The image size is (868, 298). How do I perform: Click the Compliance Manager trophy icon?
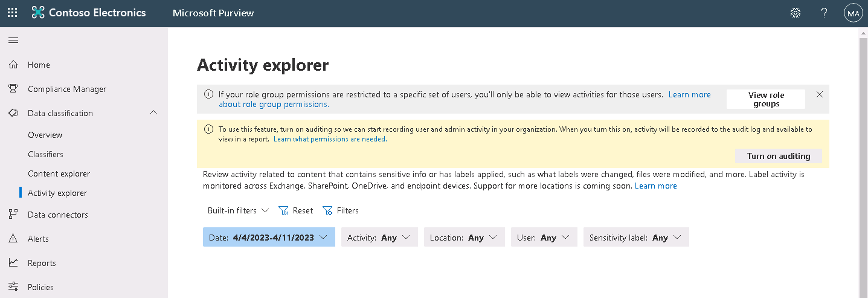[13, 89]
